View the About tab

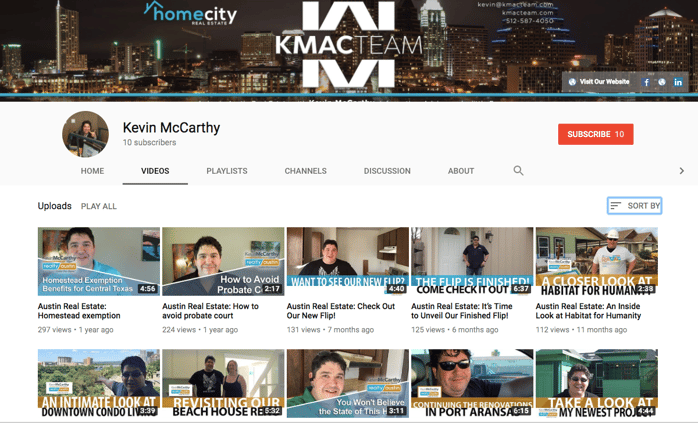[x=461, y=171]
